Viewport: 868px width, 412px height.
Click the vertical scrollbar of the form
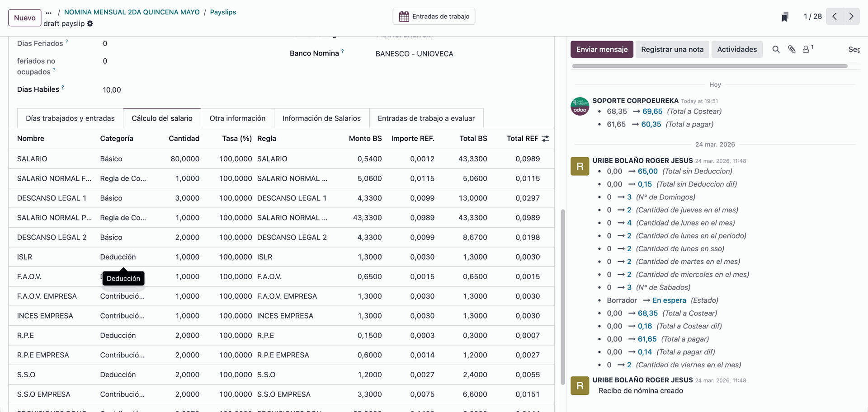pos(563,296)
